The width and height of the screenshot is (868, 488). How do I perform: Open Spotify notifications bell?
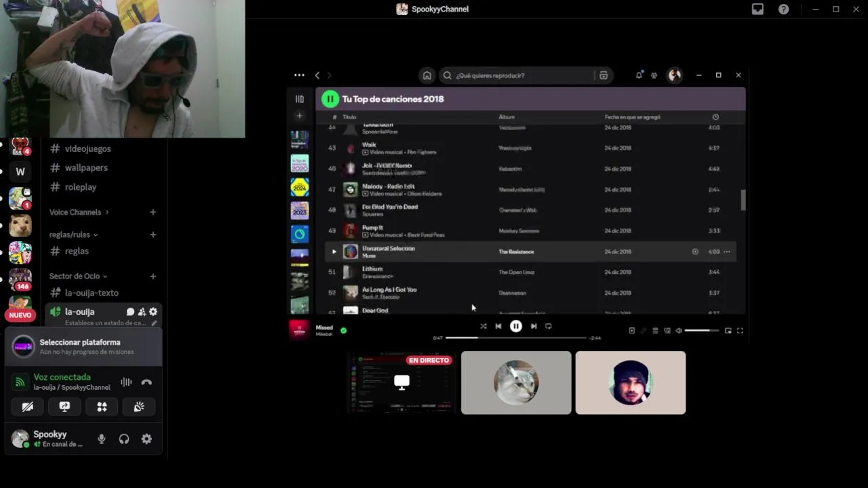coord(638,75)
